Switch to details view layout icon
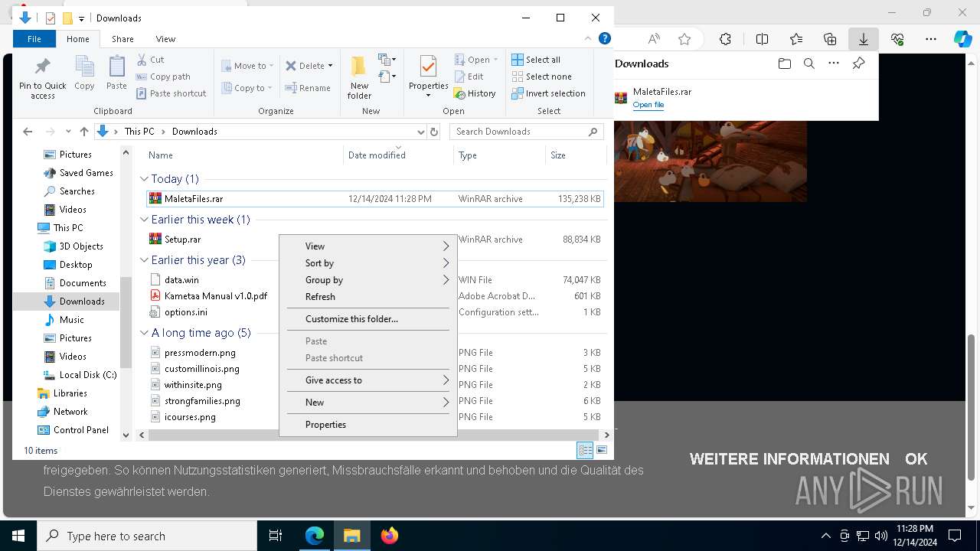The width and height of the screenshot is (980, 551). (x=585, y=450)
